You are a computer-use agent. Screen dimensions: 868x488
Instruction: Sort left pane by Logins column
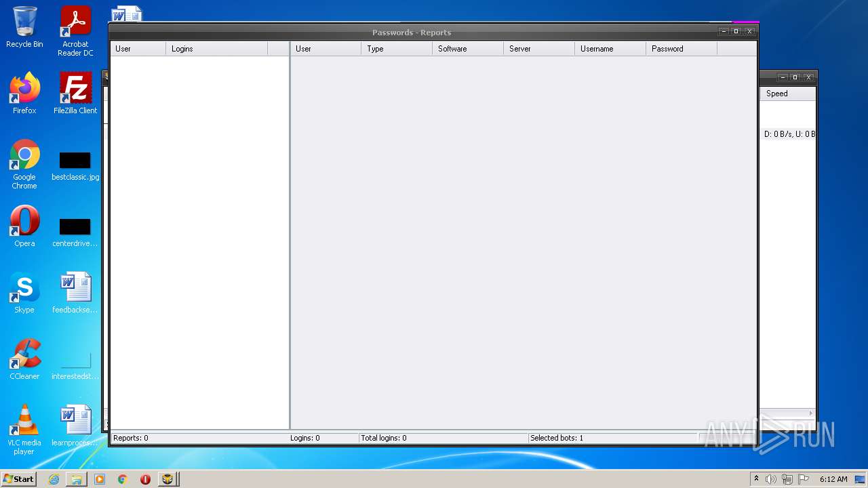coord(217,49)
